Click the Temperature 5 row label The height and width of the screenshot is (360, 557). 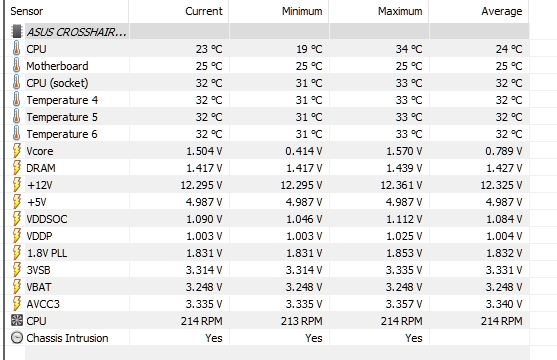(62, 117)
